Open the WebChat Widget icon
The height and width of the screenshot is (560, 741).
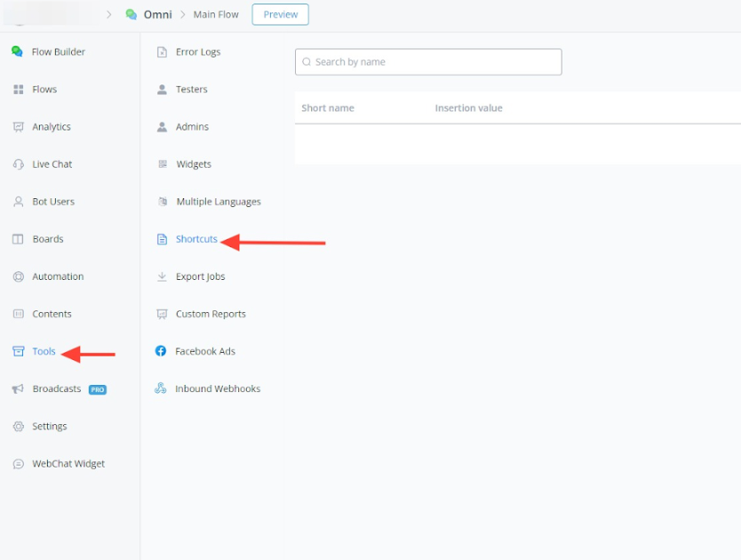pyautogui.click(x=18, y=464)
